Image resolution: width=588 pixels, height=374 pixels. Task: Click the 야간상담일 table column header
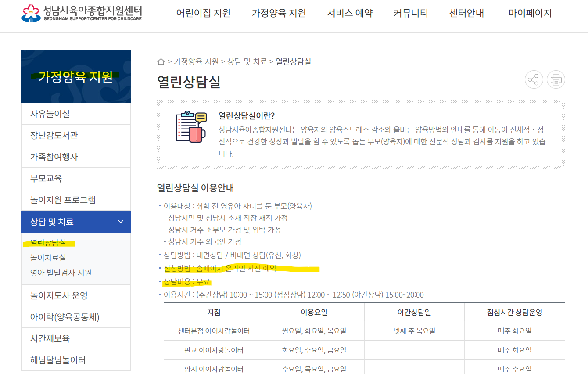click(414, 313)
